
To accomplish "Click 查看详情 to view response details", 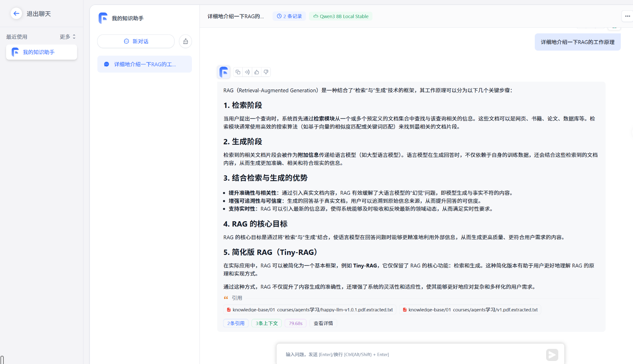I will 323,323.
